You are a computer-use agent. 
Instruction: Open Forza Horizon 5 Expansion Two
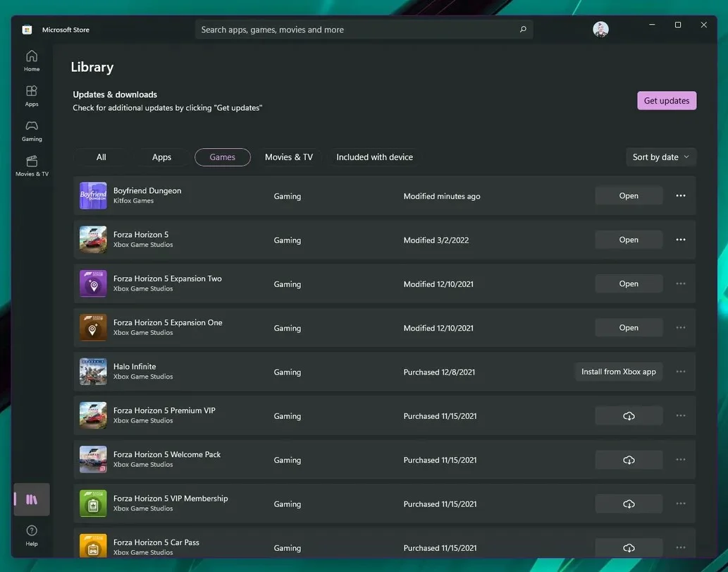[x=629, y=284]
